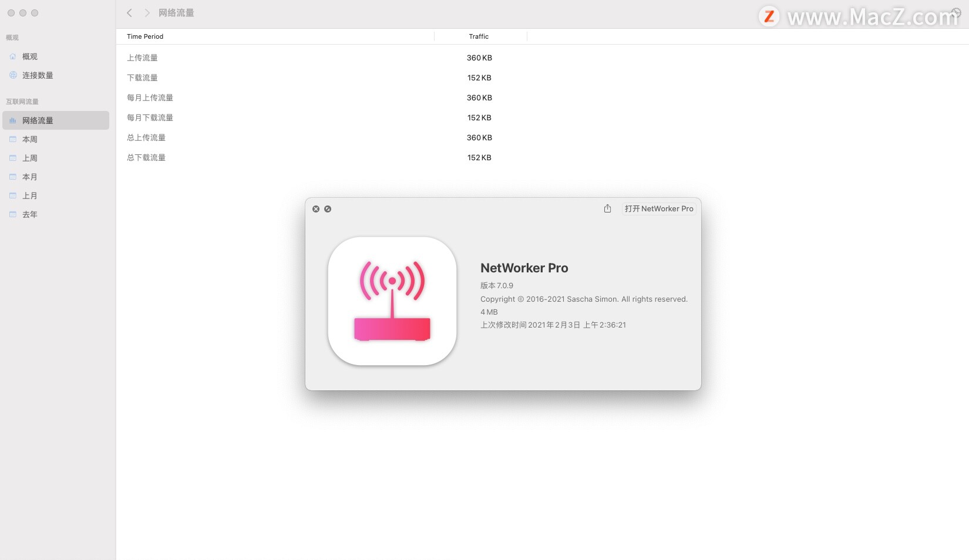Click the 网络流量 bar chart icon
Image resolution: width=969 pixels, height=560 pixels.
(x=13, y=120)
